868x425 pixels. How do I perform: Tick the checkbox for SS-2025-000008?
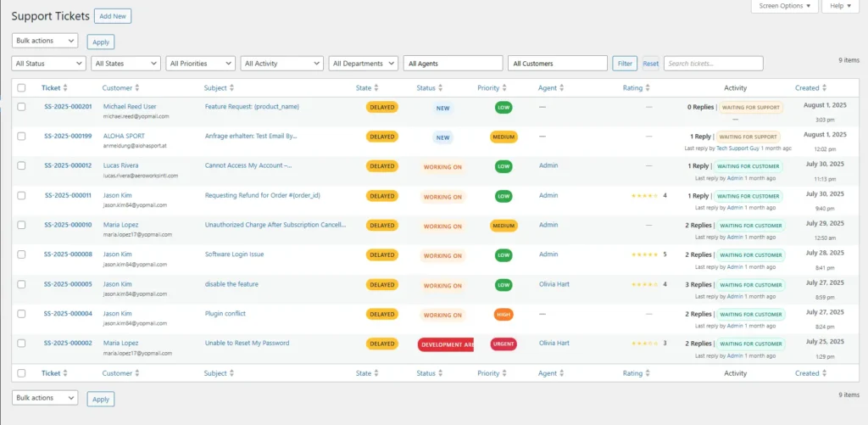click(21, 254)
